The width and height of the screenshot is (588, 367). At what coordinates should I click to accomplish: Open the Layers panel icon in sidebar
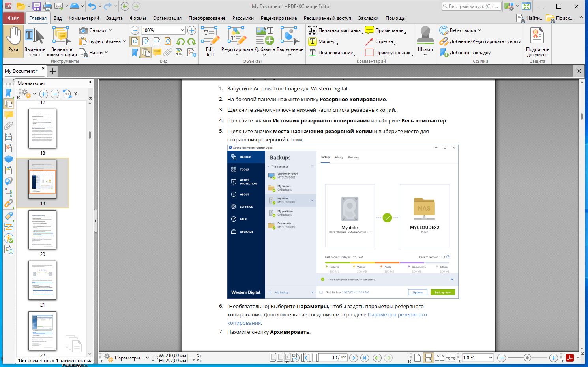point(9,159)
